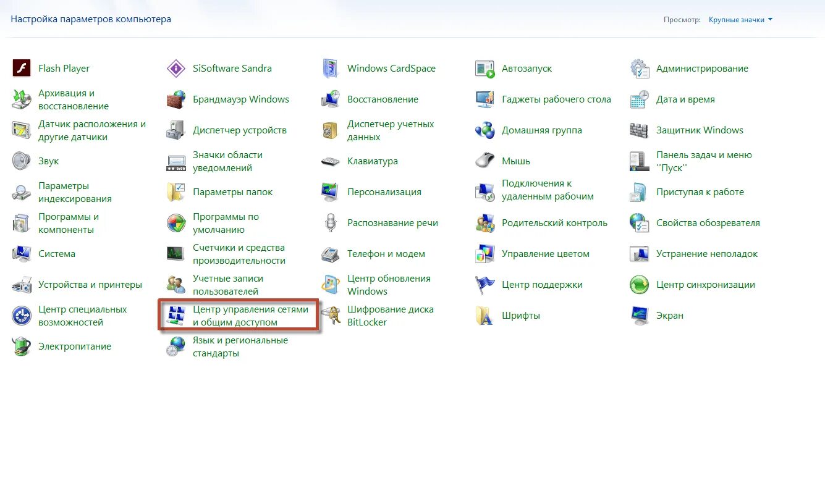Open the Мышь icon
This screenshot has width=825, height=504.
tap(485, 161)
